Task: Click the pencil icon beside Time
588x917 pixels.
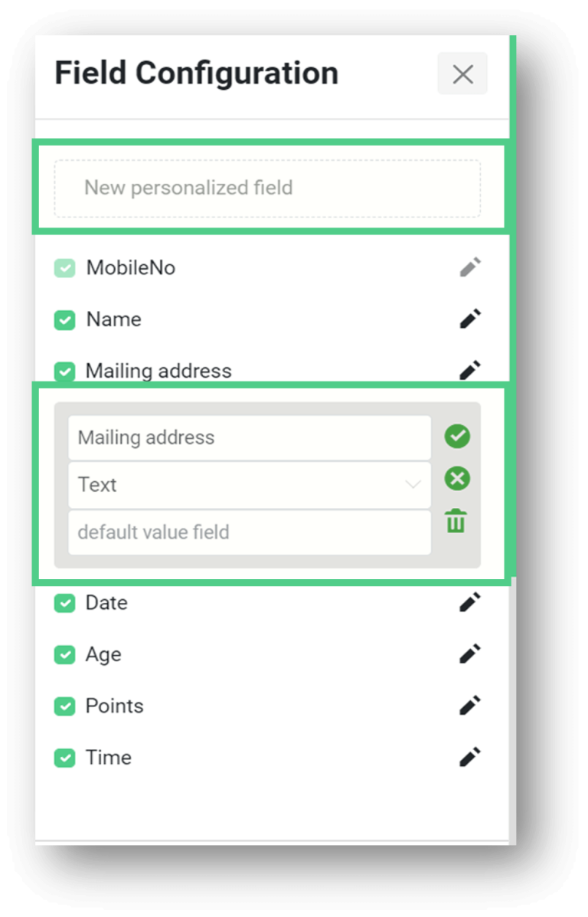Action: click(x=470, y=757)
